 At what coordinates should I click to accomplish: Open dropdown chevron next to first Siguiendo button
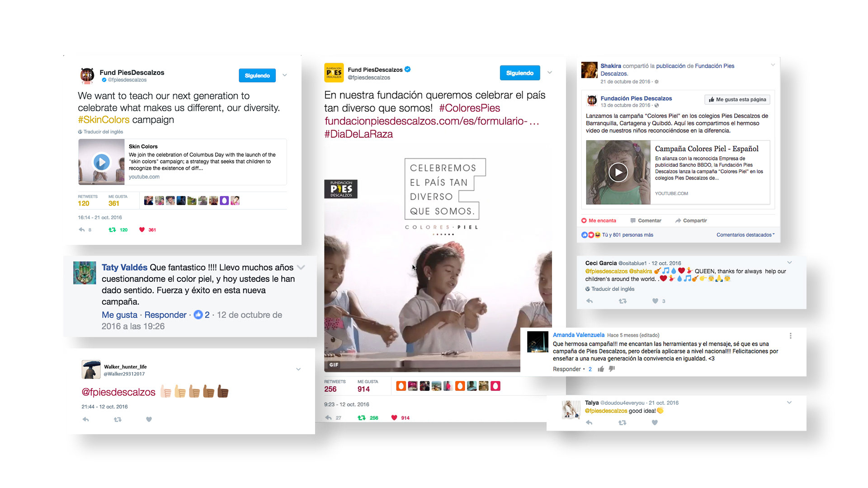pyautogui.click(x=285, y=75)
